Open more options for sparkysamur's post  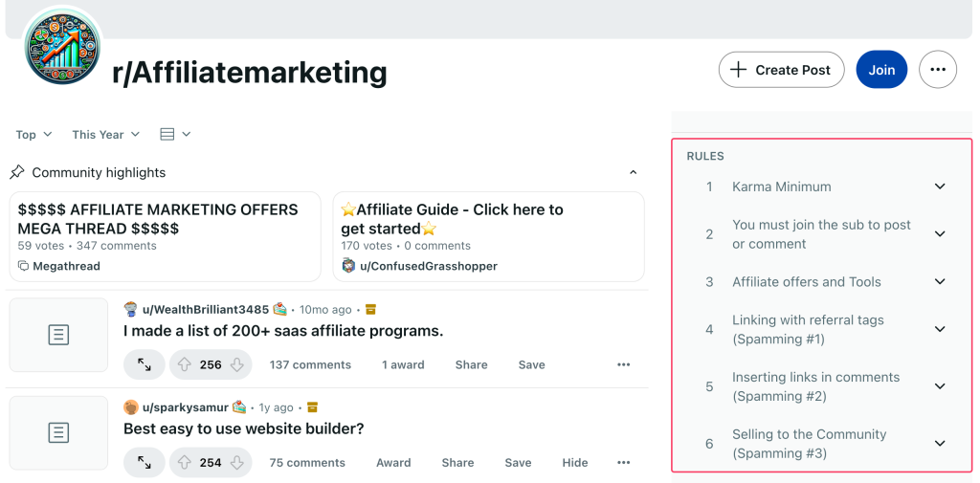pyautogui.click(x=624, y=463)
